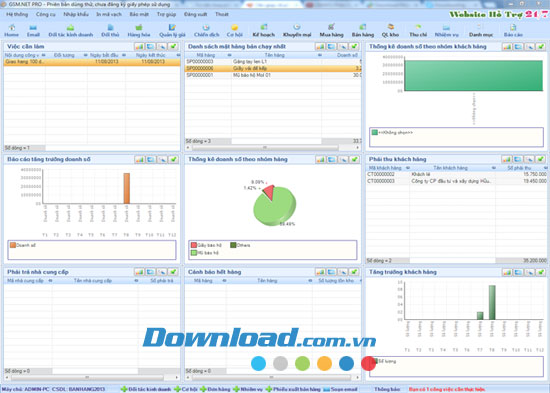Open filter dropdown on Mã hàng column in best-sellers list
This screenshot has width=550, height=393.
pos(229,55)
